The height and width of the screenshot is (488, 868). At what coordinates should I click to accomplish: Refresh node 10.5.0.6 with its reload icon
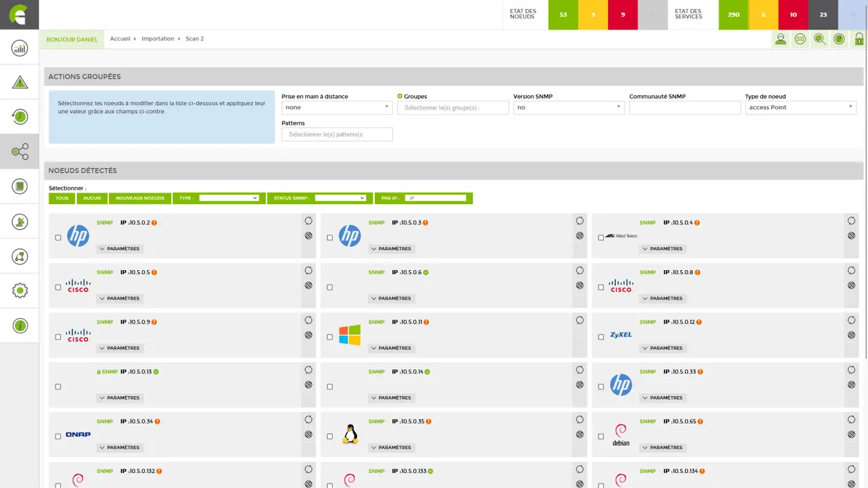(579, 271)
